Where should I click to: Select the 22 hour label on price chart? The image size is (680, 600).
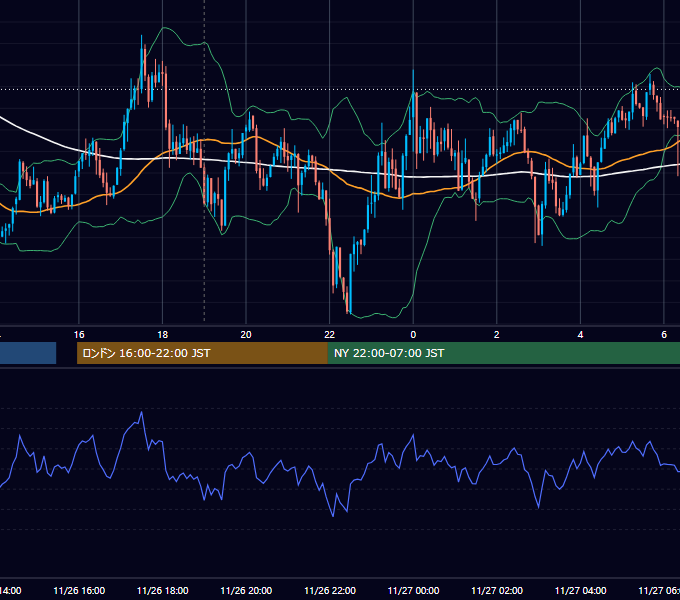point(330,335)
